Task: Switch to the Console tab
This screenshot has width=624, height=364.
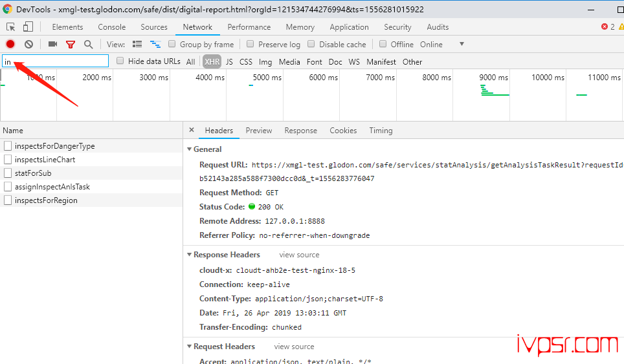Action: coord(112,27)
